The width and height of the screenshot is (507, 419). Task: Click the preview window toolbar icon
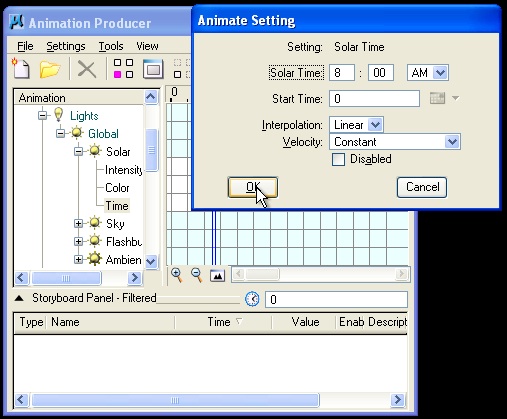click(153, 69)
